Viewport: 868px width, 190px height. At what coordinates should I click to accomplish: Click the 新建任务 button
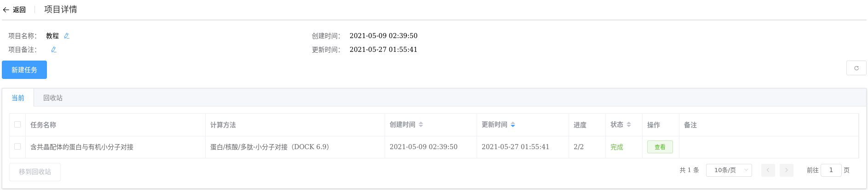pos(24,70)
